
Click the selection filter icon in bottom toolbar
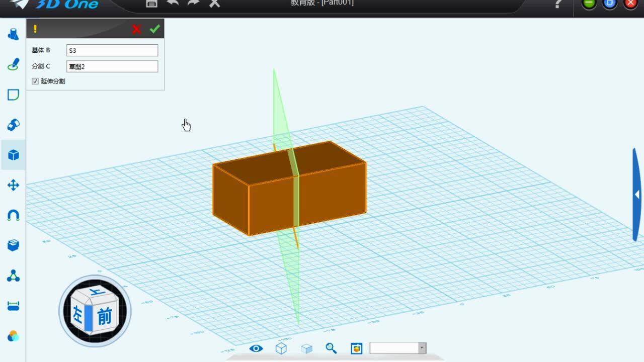point(357,348)
